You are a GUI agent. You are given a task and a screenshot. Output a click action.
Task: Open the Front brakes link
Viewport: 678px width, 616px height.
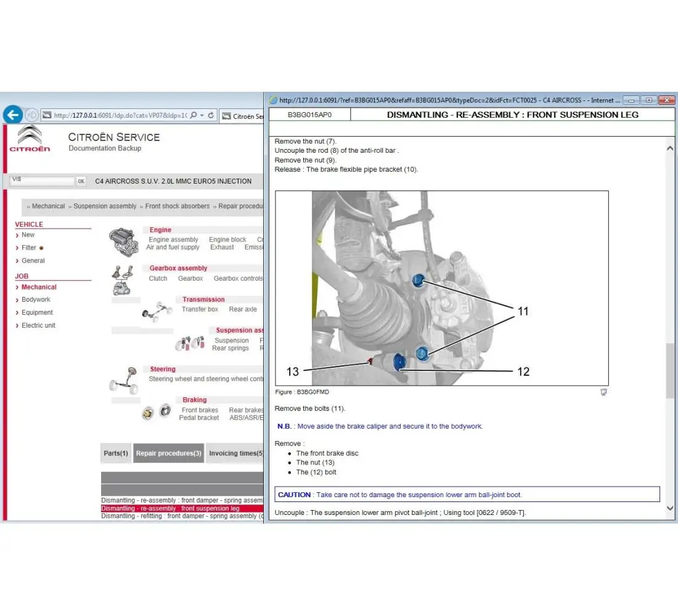click(200, 410)
